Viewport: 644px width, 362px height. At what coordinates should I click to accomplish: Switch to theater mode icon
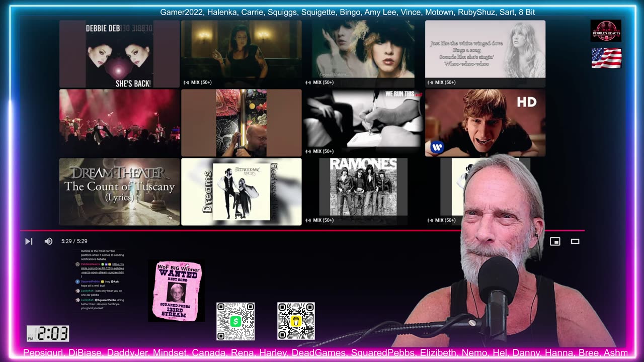pos(575,241)
